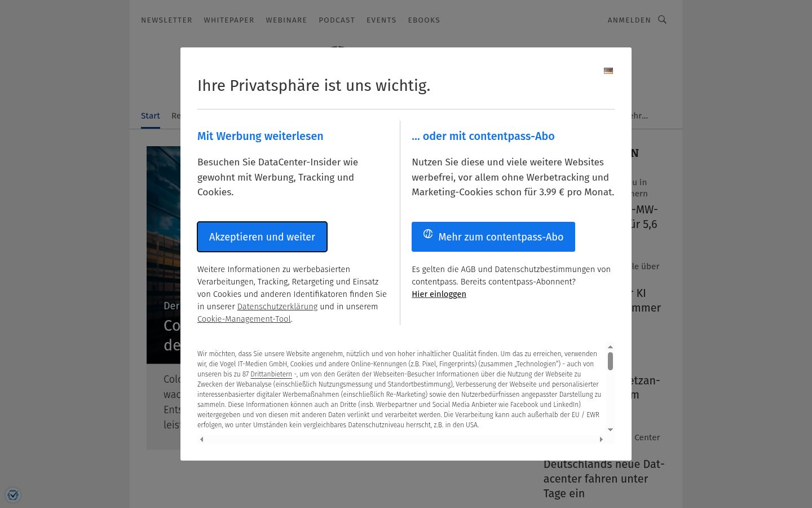This screenshot has height=508, width=812.
Task: Click the privacy text scroll-up arrow
Action: (610, 347)
